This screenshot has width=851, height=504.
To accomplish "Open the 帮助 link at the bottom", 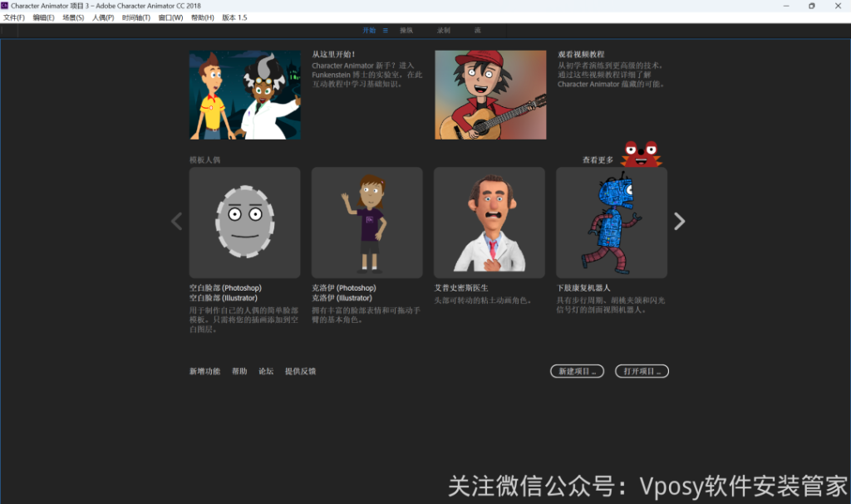I will click(239, 372).
